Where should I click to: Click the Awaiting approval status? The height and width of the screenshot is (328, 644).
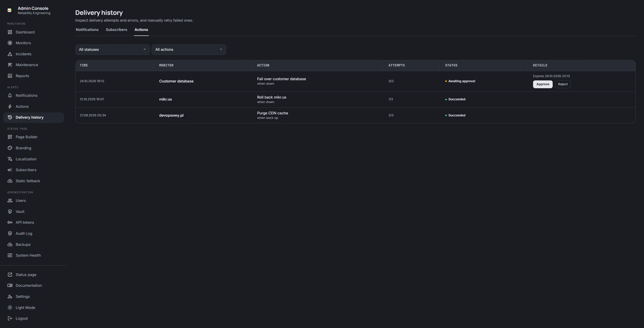click(x=460, y=81)
